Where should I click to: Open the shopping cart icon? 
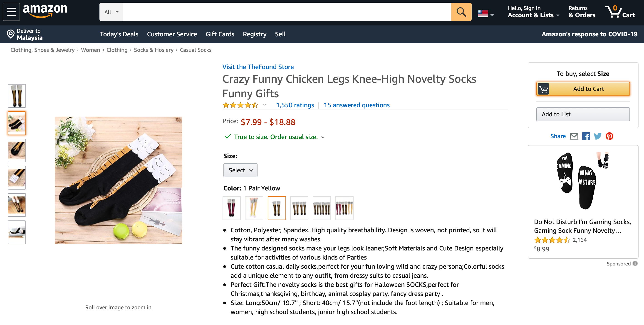pos(619,12)
